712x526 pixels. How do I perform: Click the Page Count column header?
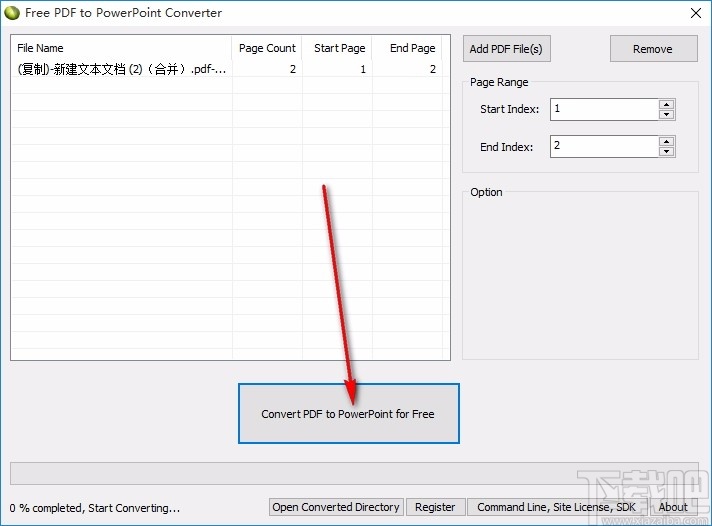(267, 48)
